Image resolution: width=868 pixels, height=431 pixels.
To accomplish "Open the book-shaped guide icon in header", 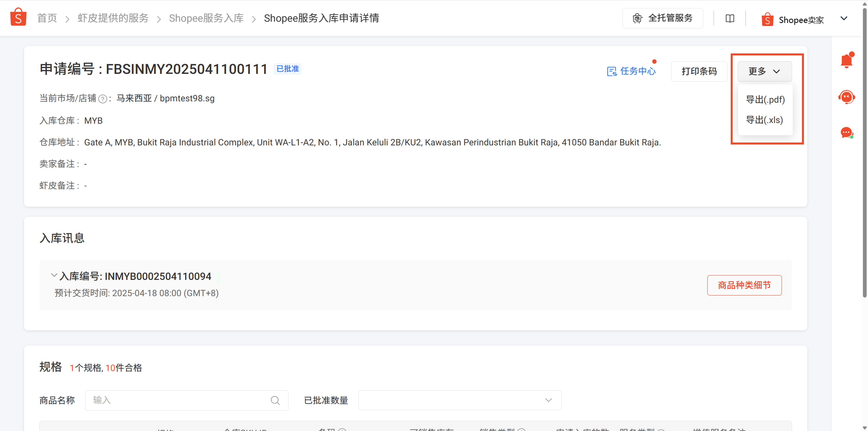I will point(730,19).
